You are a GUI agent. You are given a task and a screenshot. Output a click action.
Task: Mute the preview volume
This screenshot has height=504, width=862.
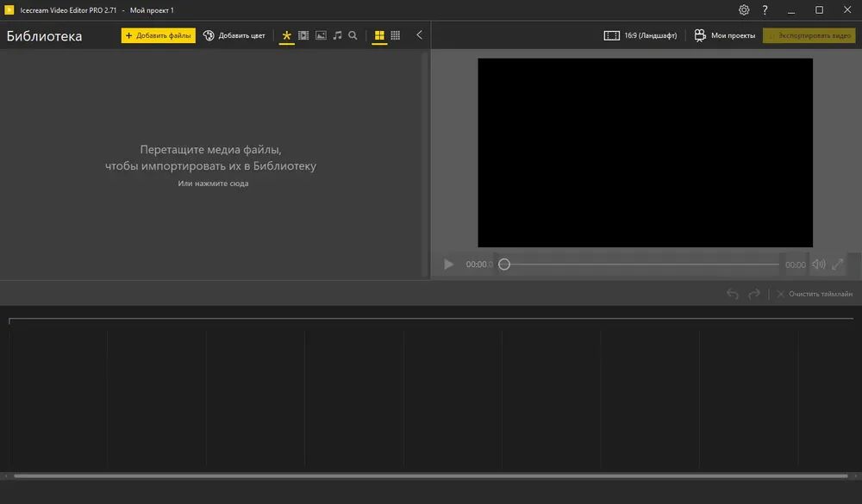(x=819, y=264)
